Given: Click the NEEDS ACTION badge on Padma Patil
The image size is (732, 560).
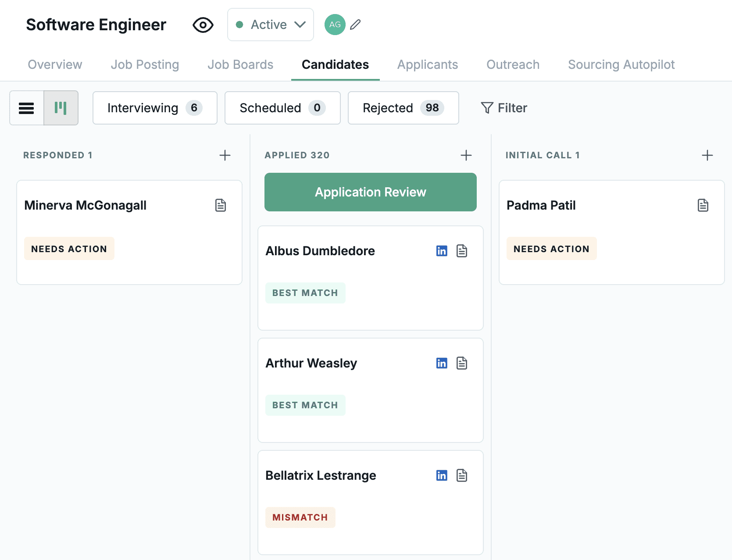Looking at the screenshot, I should point(551,248).
